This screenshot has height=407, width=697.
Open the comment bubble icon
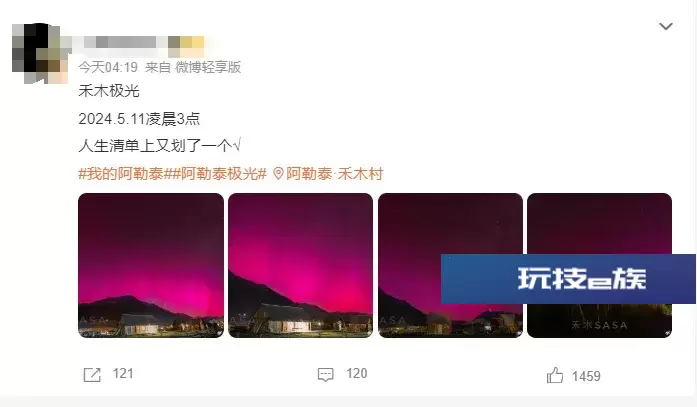click(x=325, y=375)
